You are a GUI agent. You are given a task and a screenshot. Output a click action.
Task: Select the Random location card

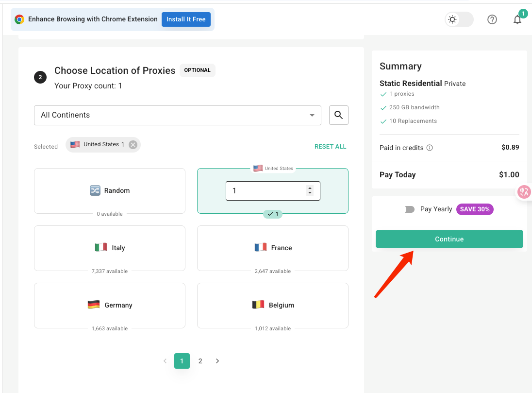tap(110, 191)
